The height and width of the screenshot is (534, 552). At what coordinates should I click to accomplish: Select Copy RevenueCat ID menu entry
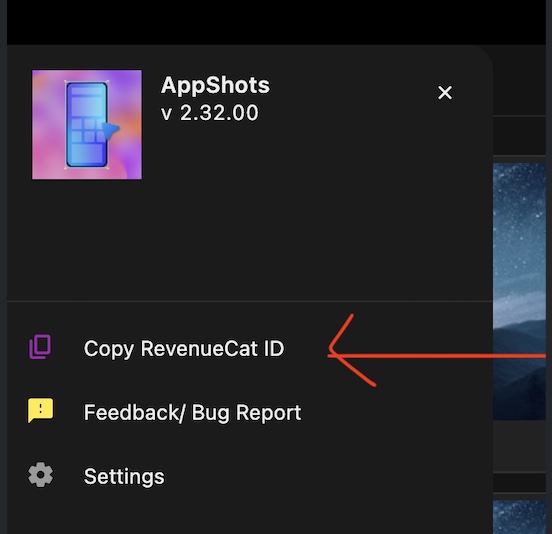click(x=250, y=348)
